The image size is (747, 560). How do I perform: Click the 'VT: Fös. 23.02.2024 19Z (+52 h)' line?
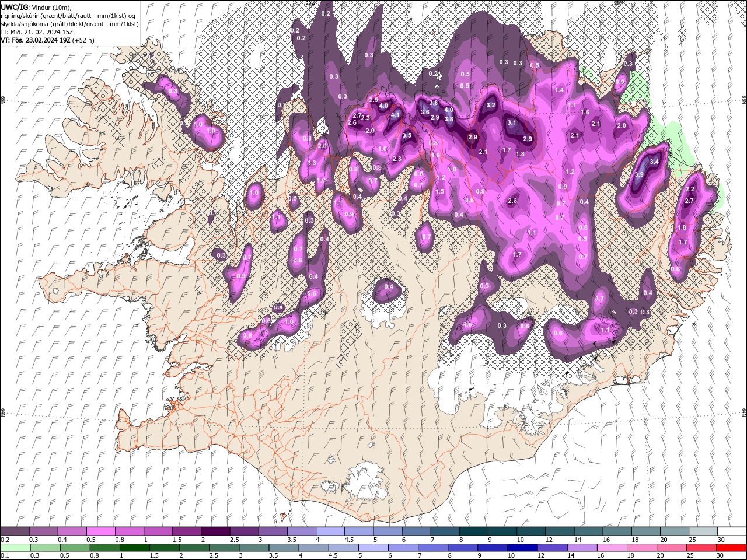coord(47,40)
